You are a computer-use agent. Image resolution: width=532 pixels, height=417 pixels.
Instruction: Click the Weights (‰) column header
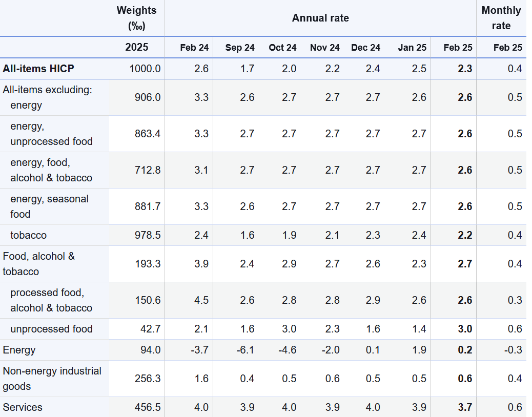(x=136, y=18)
